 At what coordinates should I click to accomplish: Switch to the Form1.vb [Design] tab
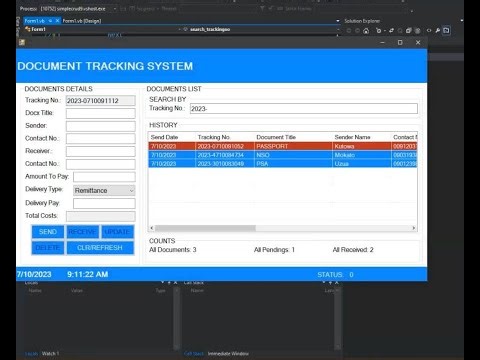click(82, 21)
